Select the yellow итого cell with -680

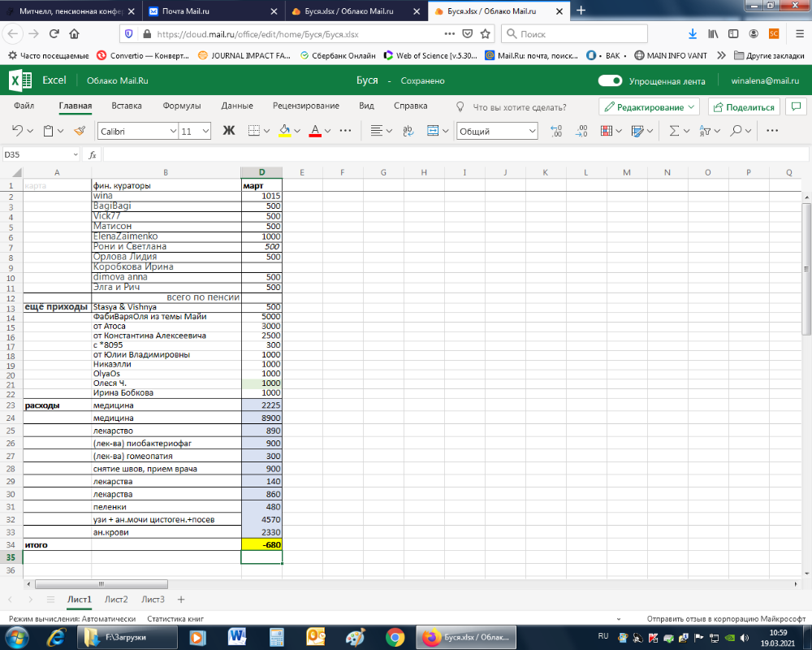pyautogui.click(x=261, y=545)
